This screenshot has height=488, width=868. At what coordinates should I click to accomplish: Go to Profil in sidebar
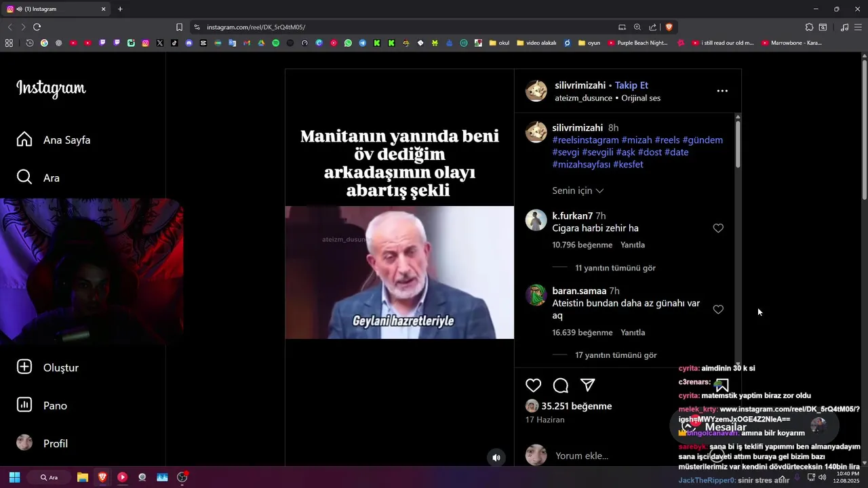pyautogui.click(x=42, y=443)
